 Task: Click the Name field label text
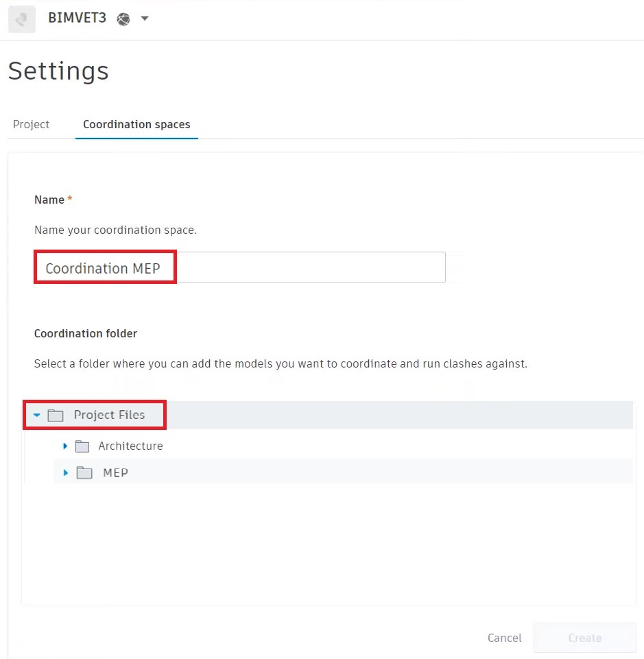tap(49, 200)
